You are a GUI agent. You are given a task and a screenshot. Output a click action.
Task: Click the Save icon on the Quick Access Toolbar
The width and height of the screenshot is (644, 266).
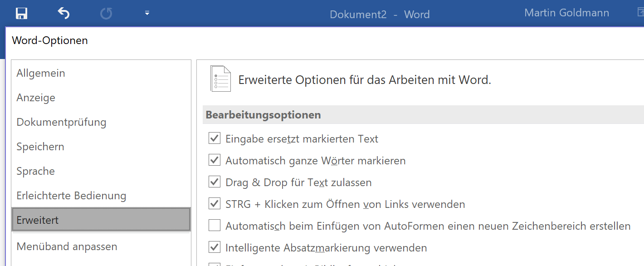pos(21,13)
